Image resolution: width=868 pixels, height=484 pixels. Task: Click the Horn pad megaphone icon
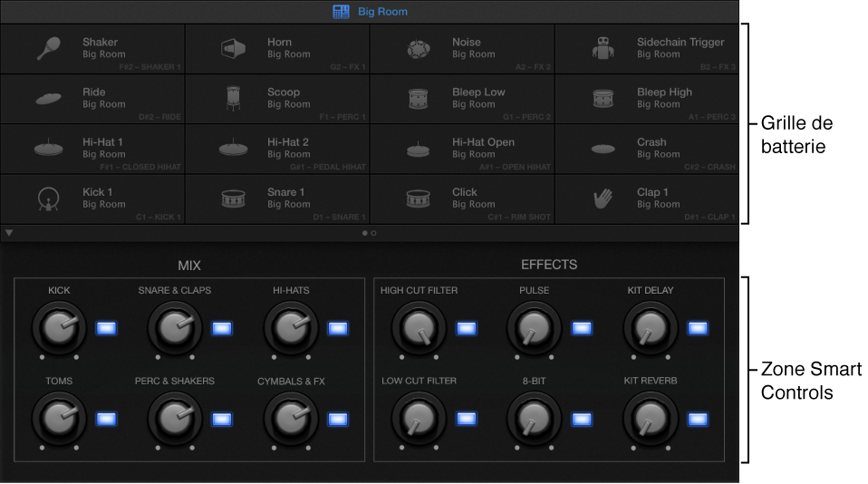[233, 49]
